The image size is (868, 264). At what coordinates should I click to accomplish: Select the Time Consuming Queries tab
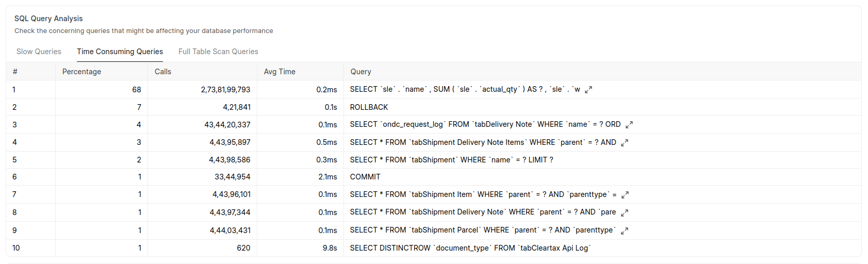(120, 52)
